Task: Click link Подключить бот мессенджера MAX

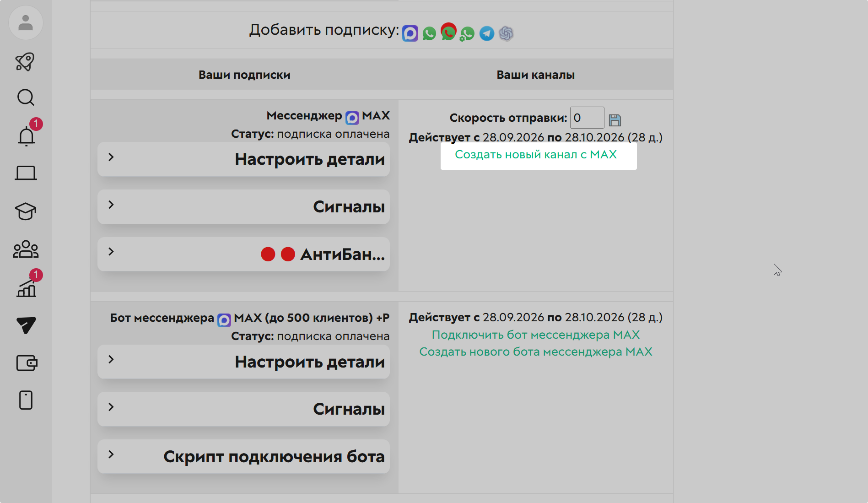Action: 536,335
